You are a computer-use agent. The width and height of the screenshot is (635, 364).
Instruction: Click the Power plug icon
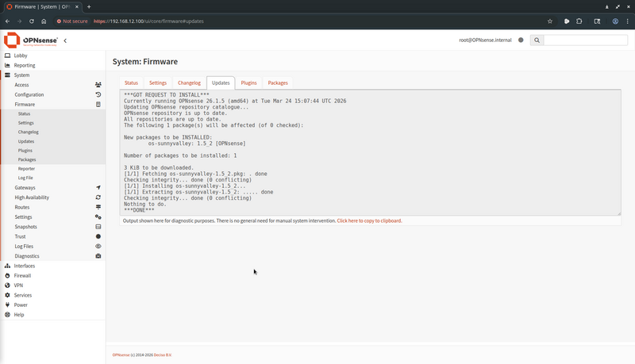pos(7,305)
